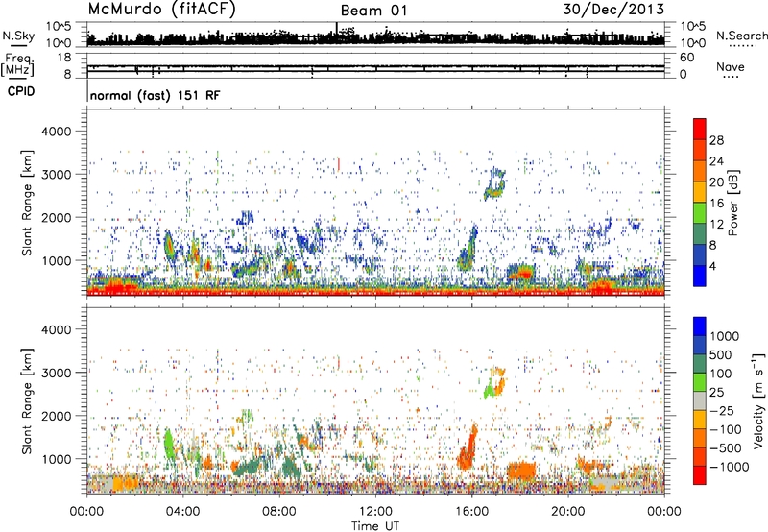Click the orange rectangular echo near 18:00 velocity panel
Screen dimensions: 768x532
pyautogui.click(x=521, y=471)
